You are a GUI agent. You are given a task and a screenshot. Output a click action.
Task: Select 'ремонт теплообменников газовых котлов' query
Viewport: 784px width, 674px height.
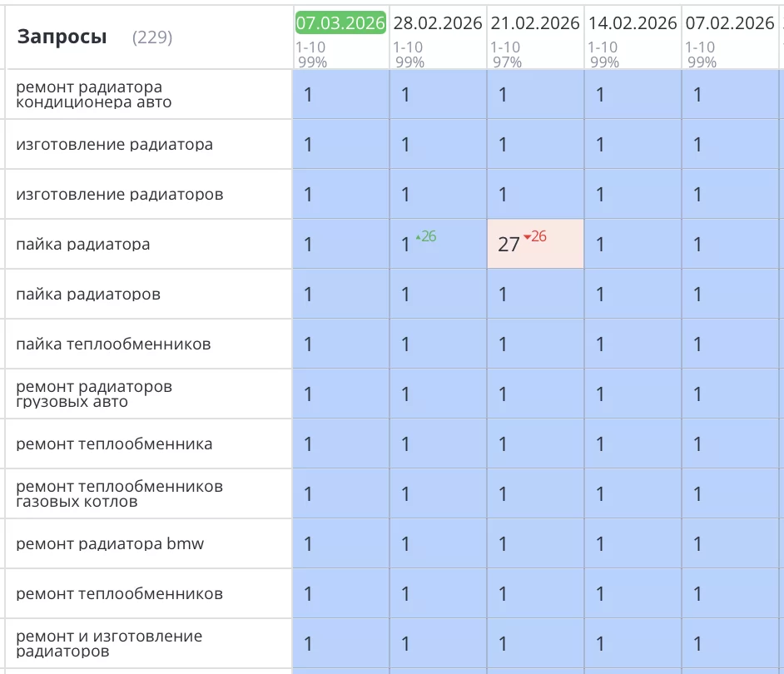click(119, 494)
